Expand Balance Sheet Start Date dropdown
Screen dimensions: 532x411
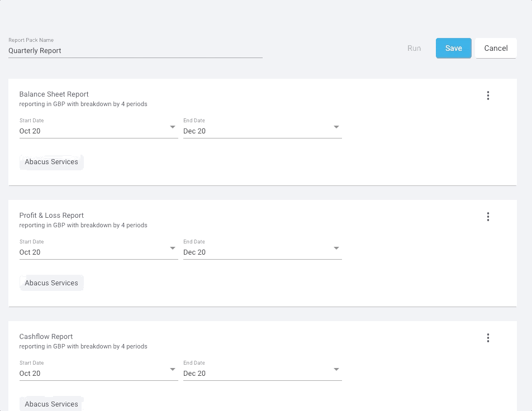coord(98,130)
